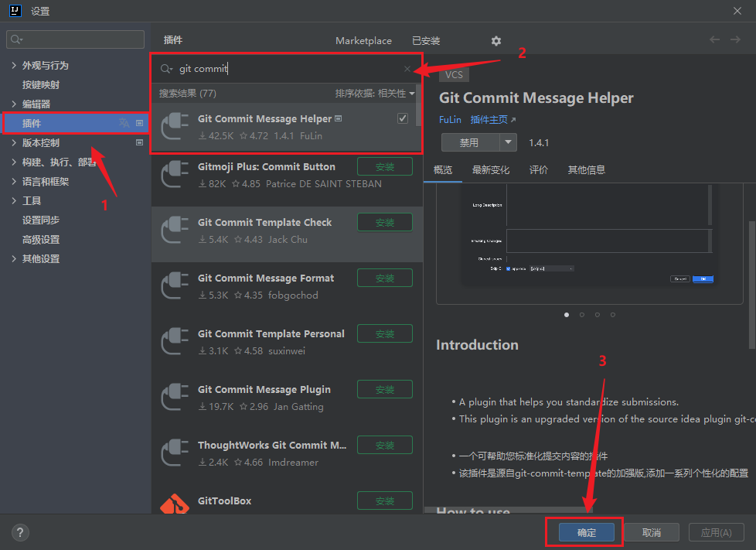Click the project-level icon on the 版本控制 row
756x550 pixels.
[139, 142]
